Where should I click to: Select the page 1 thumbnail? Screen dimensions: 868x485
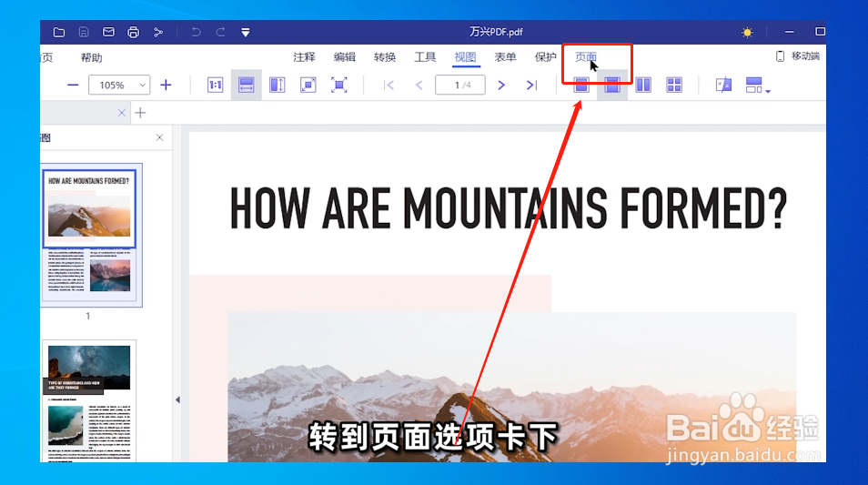(91, 235)
